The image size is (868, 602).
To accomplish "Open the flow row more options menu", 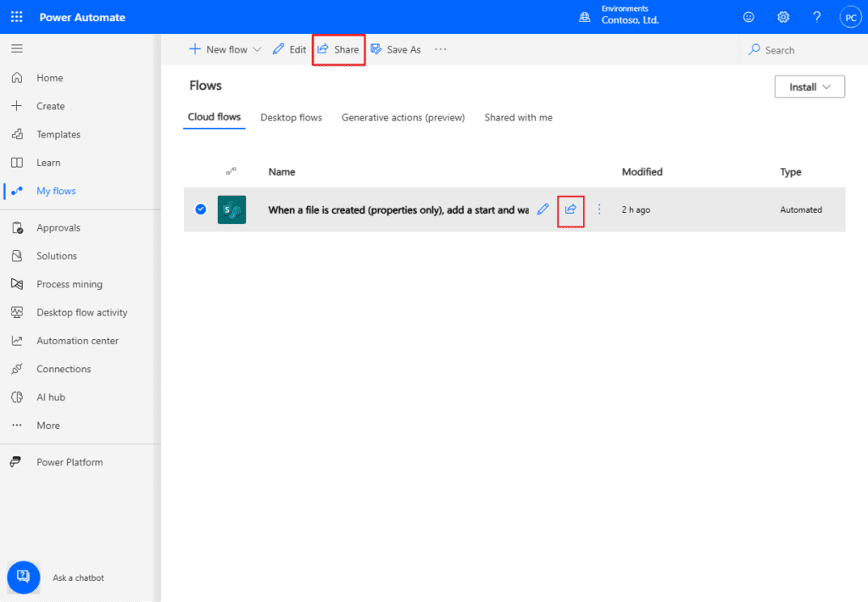I will point(599,209).
